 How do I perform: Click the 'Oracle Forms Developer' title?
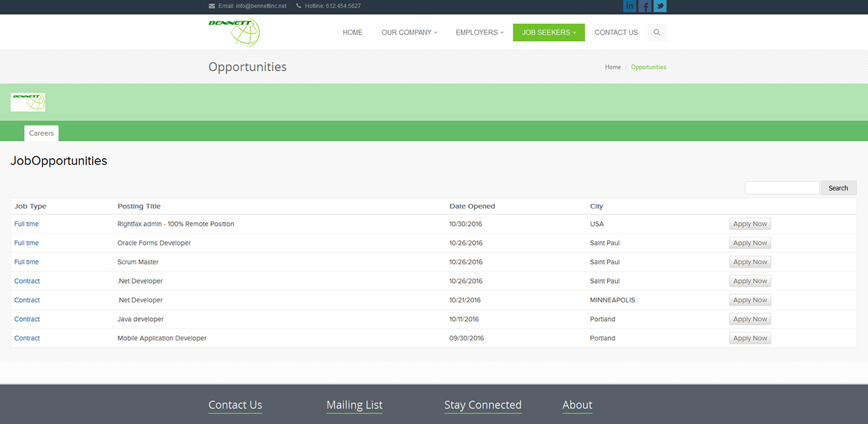coord(154,243)
